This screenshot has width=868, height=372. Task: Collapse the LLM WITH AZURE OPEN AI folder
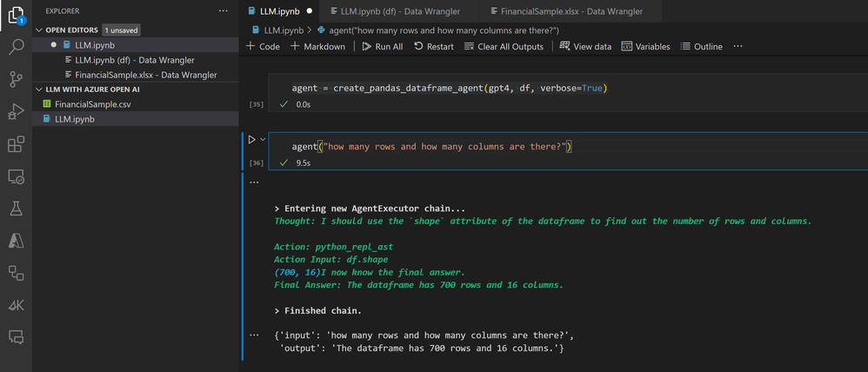[x=38, y=89]
